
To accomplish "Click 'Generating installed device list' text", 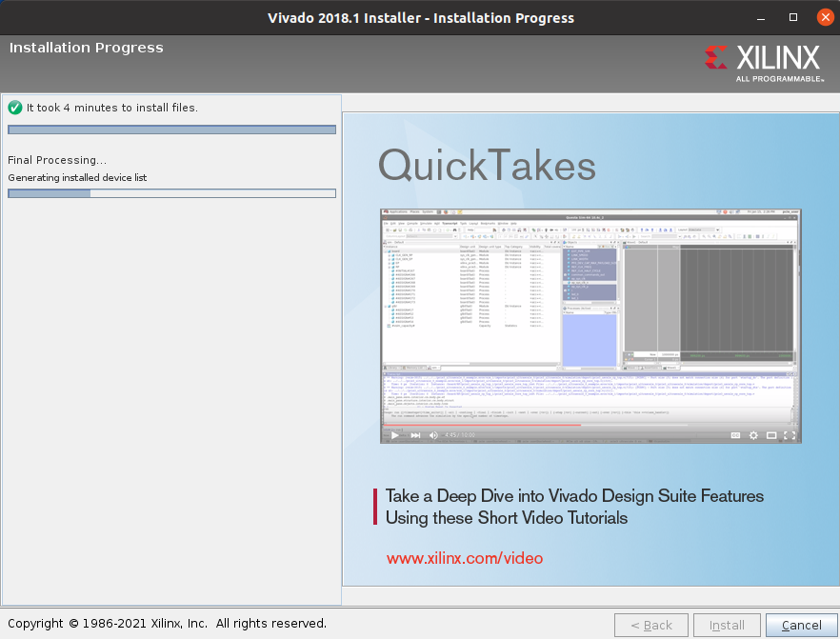I will coord(77,178).
